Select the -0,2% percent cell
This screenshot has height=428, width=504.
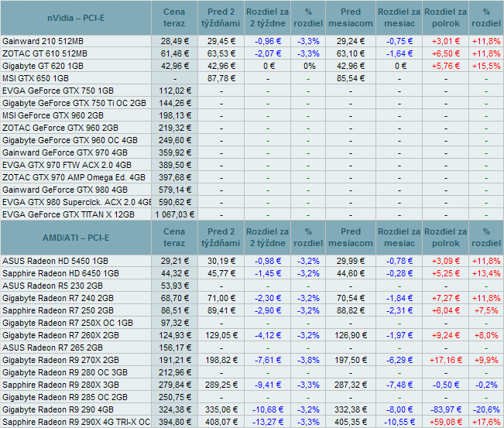click(x=486, y=385)
